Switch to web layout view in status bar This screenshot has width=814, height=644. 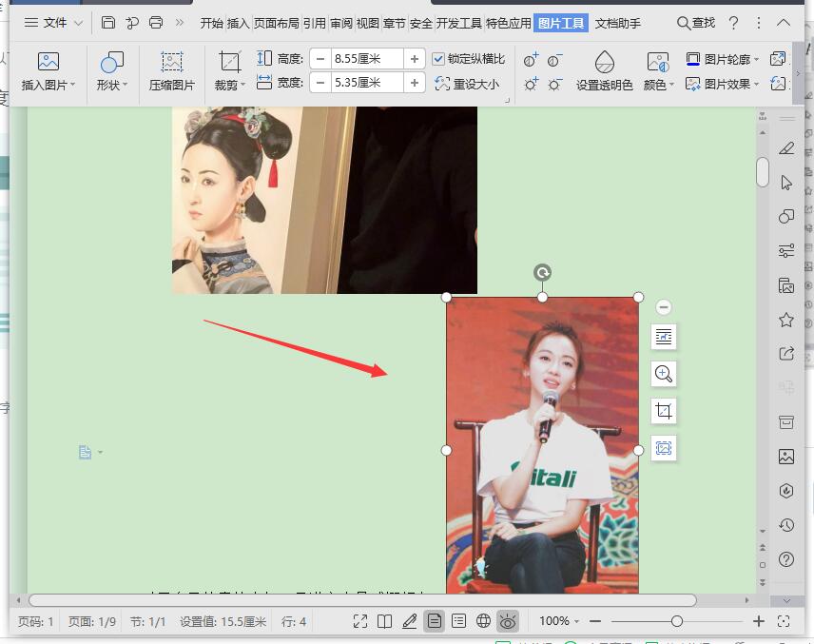click(483, 621)
